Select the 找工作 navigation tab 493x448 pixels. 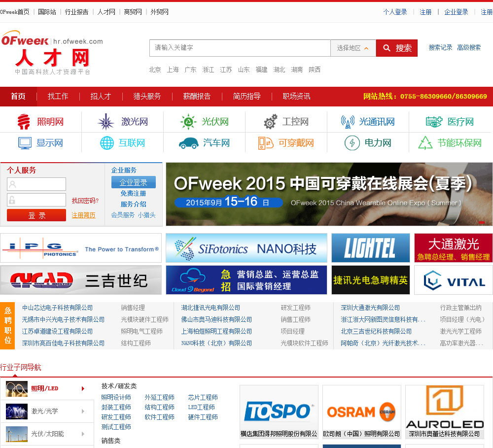tap(58, 96)
